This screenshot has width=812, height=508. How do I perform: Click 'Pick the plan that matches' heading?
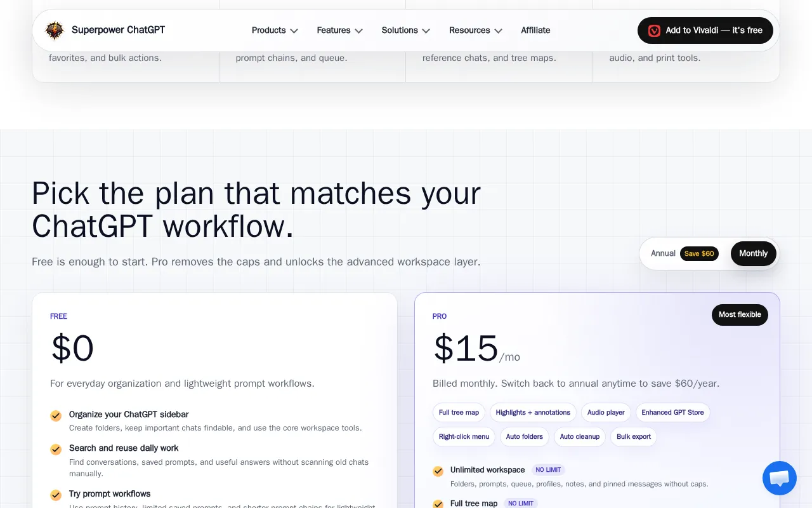click(256, 210)
